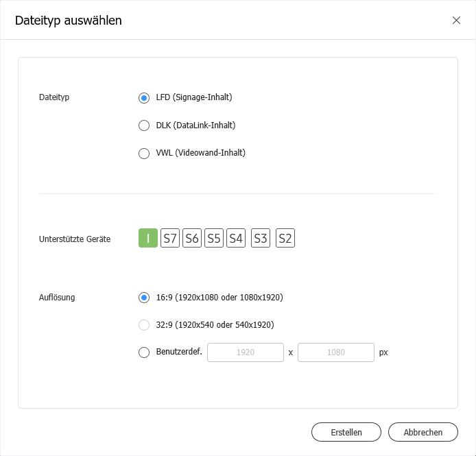Click the Dateityp auswählen title bar
This screenshot has height=456, width=476.
pyautogui.click(x=206, y=21)
